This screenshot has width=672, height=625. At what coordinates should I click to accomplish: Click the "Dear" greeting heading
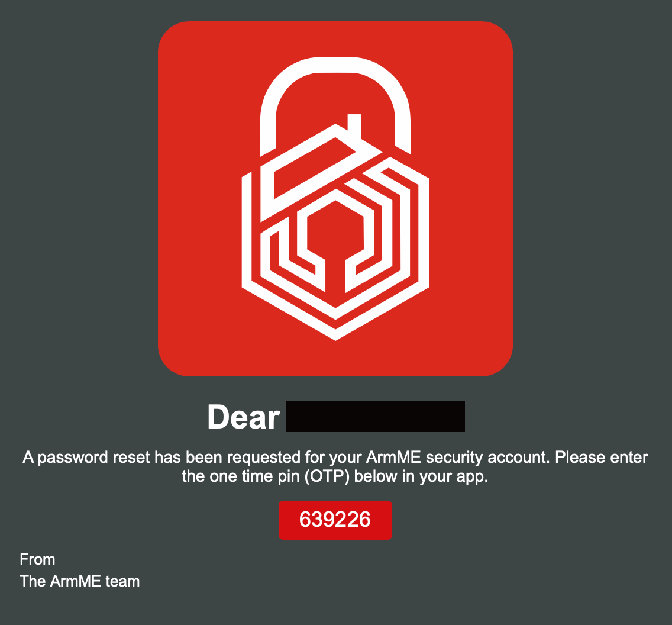point(244,417)
